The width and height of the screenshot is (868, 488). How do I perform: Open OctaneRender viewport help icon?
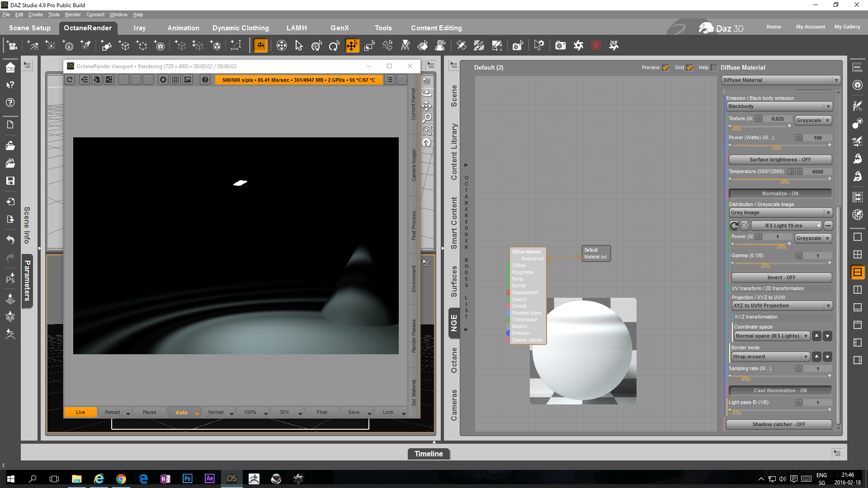[205, 80]
